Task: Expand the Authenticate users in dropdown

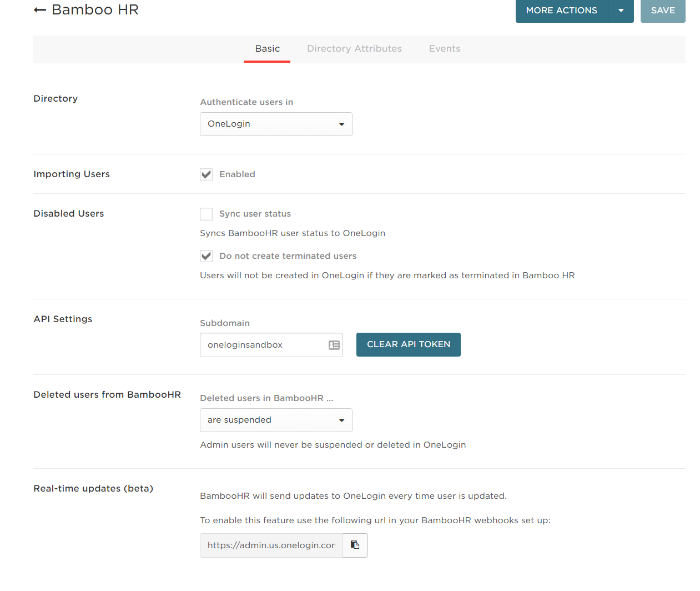Action: tap(276, 124)
